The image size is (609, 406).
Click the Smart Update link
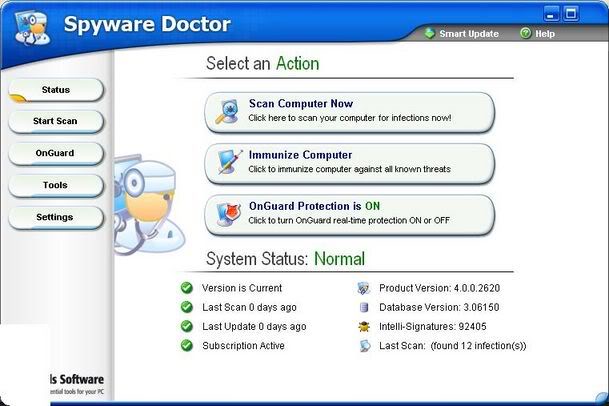point(469,34)
